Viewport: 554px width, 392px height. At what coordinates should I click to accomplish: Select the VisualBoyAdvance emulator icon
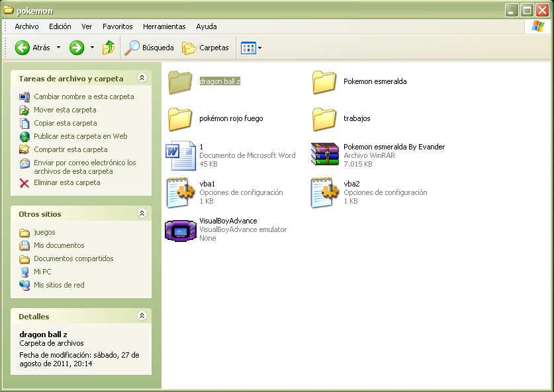coord(181,231)
